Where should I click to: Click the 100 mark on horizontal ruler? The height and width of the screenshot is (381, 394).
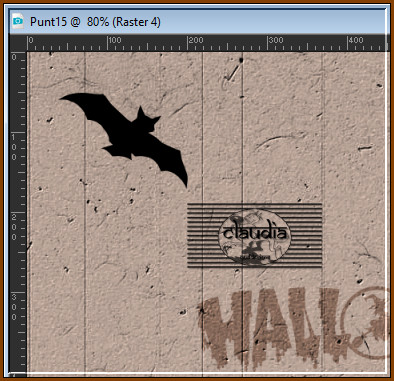pyautogui.click(x=115, y=40)
